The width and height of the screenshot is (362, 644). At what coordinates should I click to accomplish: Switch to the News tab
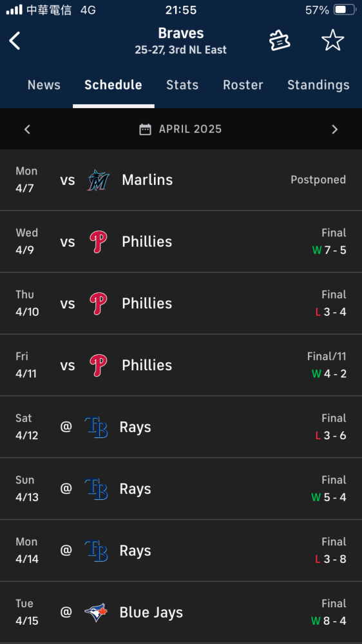(44, 85)
